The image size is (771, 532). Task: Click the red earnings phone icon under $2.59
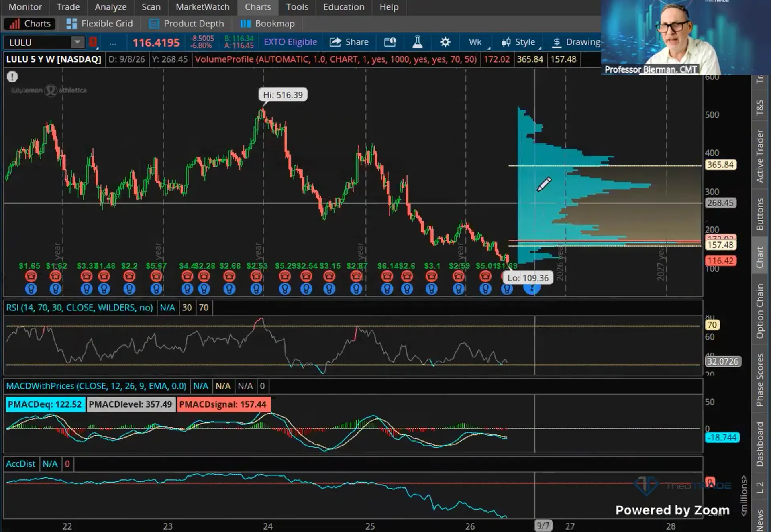click(x=459, y=276)
